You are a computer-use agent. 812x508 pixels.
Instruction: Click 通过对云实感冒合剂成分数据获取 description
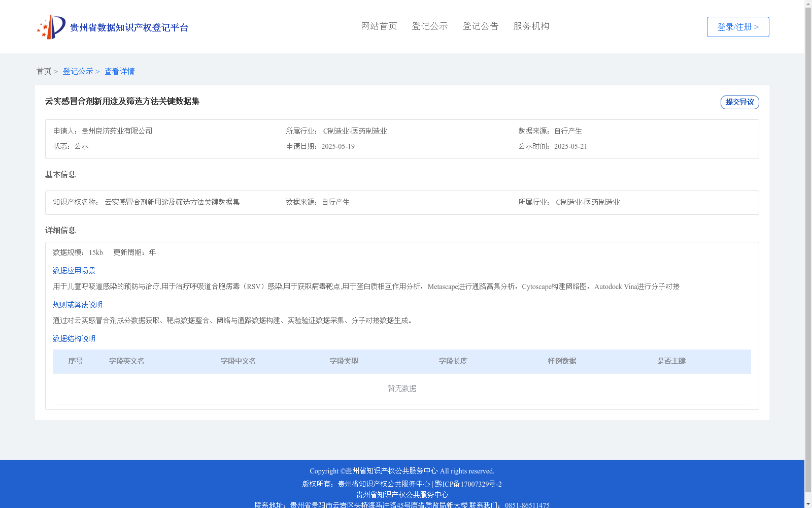click(x=232, y=321)
